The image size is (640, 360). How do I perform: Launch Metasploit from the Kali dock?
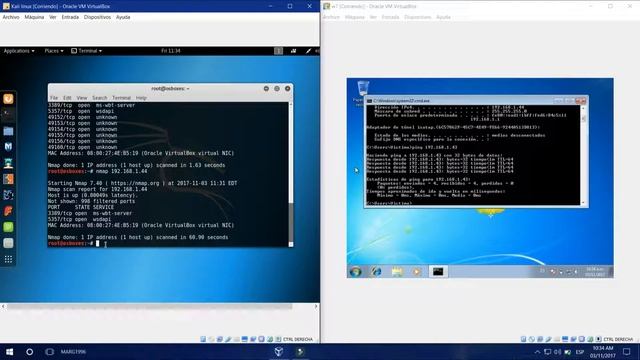[8, 147]
